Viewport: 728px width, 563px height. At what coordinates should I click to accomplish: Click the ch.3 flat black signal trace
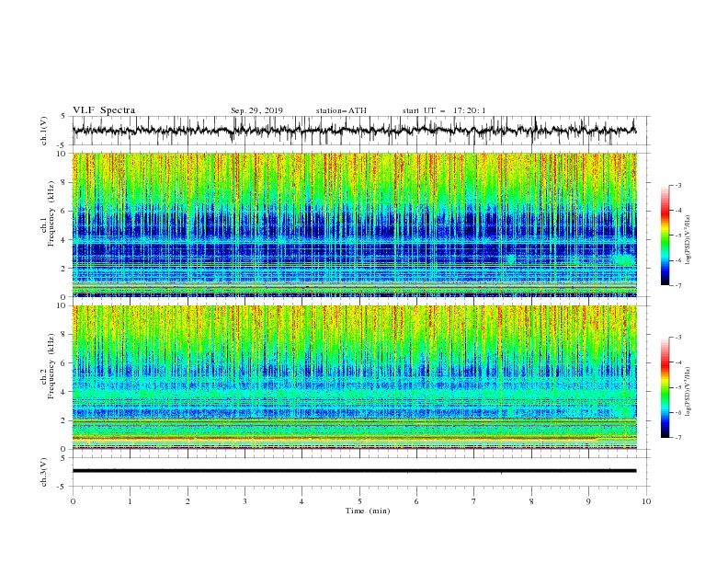coord(354,471)
